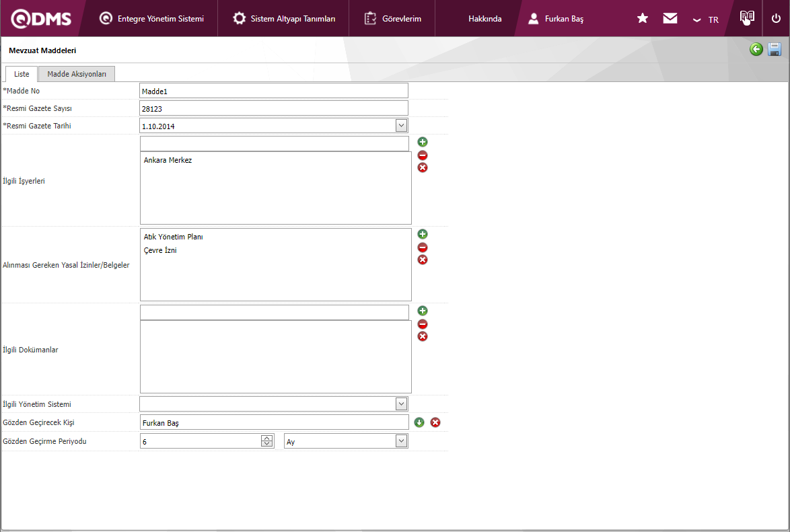
Task: Open the Sistem Altyapı Tanımları menu
Action: pyautogui.click(x=284, y=19)
